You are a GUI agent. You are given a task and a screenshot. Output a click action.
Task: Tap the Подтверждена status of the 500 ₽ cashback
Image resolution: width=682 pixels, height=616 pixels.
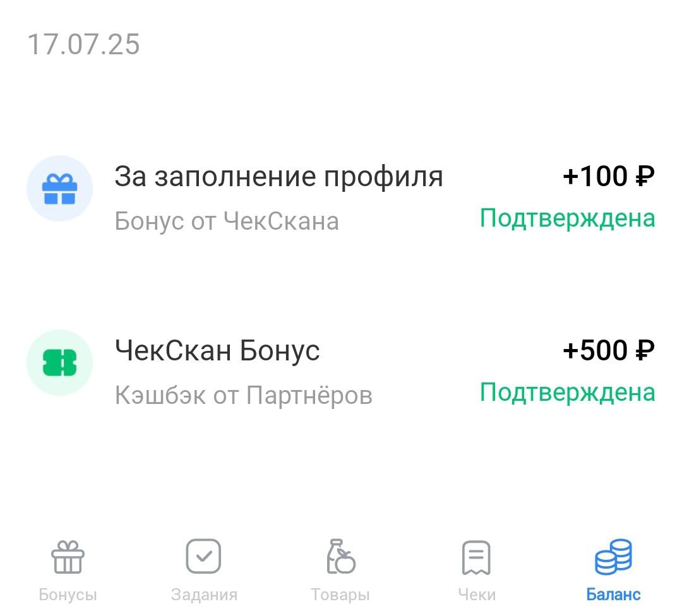coord(566,393)
